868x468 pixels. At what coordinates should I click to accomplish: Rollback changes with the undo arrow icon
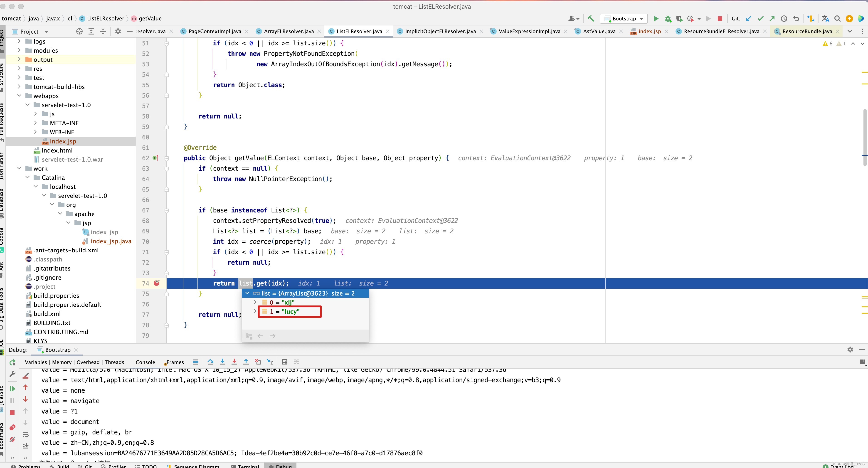click(796, 19)
